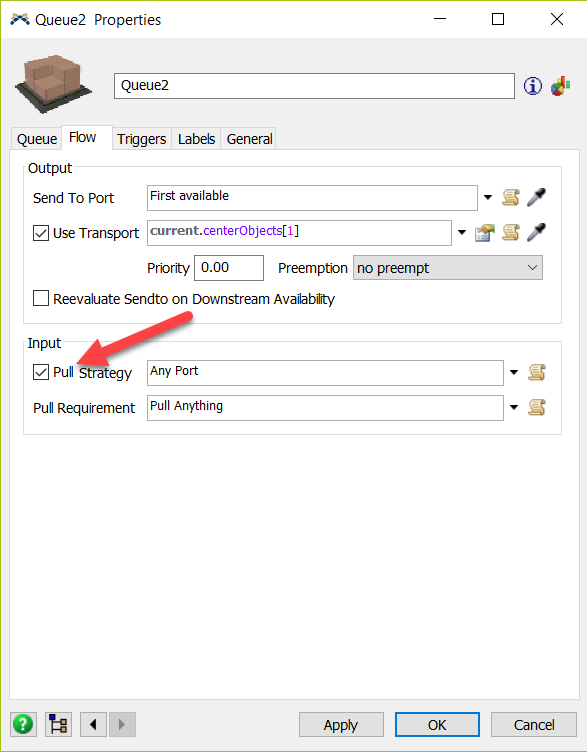Image resolution: width=587 pixels, height=752 pixels.
Task: Expand the Send To Port dropdown arrow
Action: [x=488, y=197]
